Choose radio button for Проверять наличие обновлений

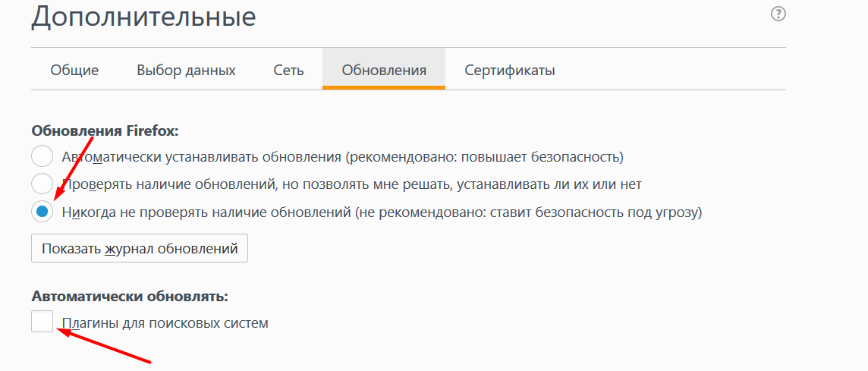click(42, 184)
